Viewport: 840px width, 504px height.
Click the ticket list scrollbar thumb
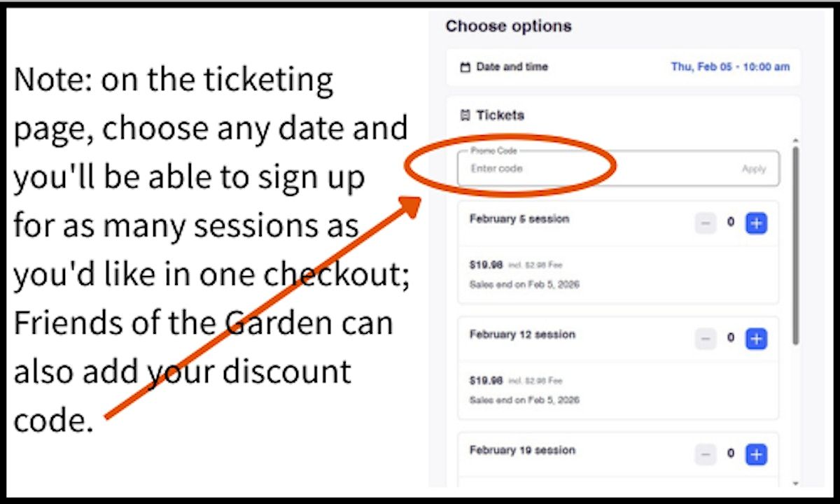click(796, 245)
